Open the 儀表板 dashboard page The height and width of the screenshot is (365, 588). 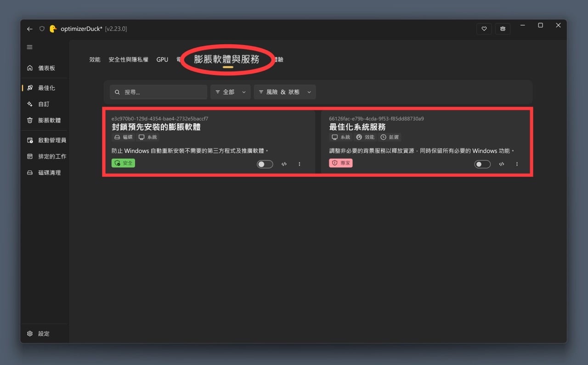click(45, 68)
